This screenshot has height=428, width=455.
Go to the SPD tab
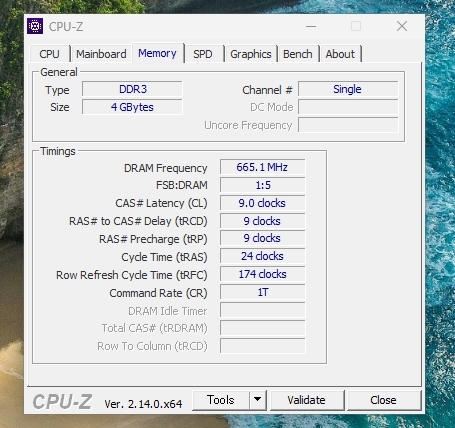point(203,54)
